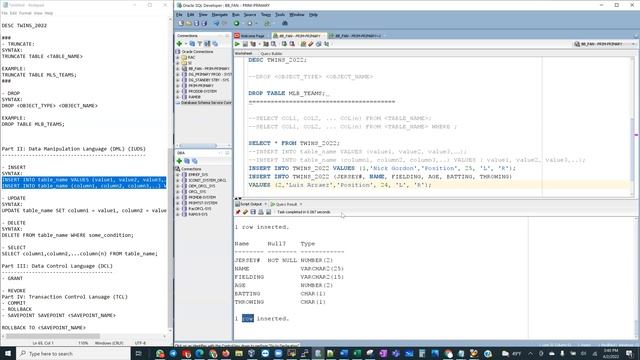The image size is (640, 360).
Task: Click the Explain Plan icon in worksheet toolbar
Action: [x=253, y=44]
